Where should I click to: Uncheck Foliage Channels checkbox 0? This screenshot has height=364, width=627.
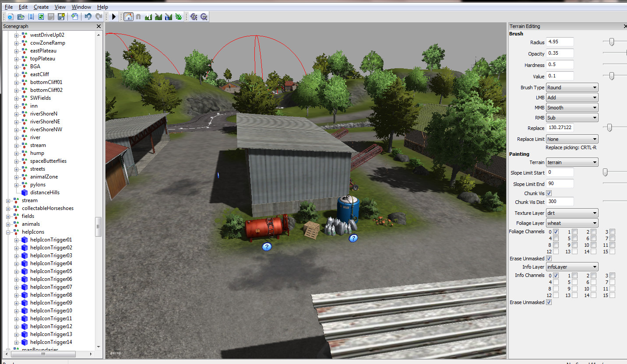556,232
